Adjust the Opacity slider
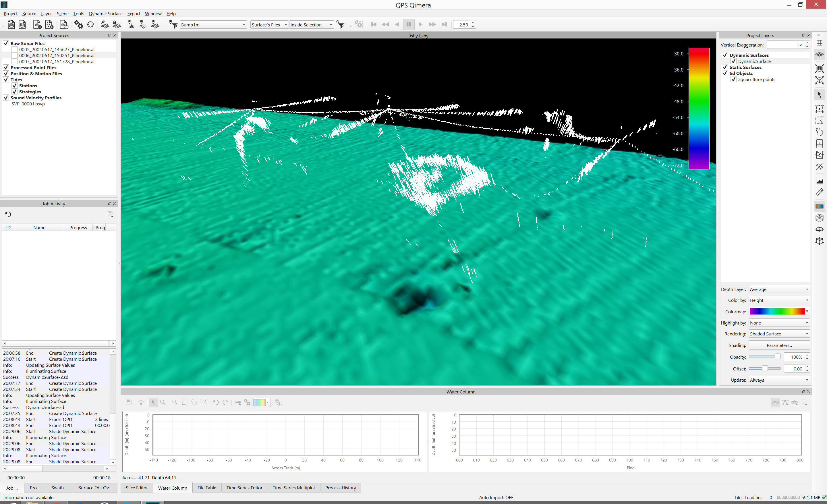Viewport: 827px width, 504px height. (x=777, y=357)
